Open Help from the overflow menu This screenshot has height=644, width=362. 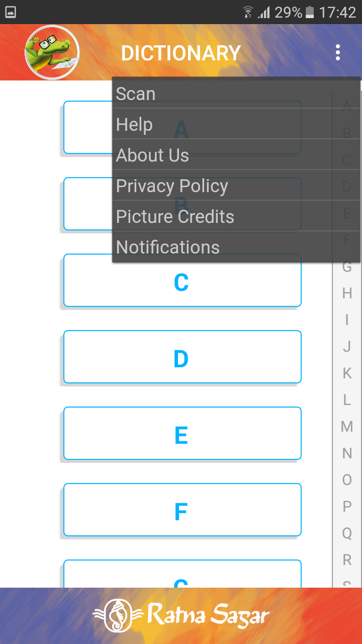[x=236, y=124]
